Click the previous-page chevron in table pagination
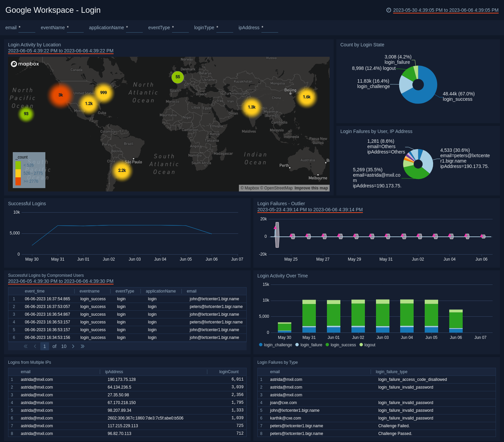 coord(35,346)
